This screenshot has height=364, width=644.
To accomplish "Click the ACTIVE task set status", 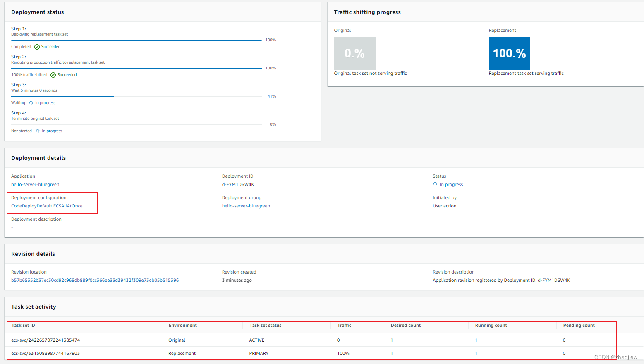I will click(257, 340).
